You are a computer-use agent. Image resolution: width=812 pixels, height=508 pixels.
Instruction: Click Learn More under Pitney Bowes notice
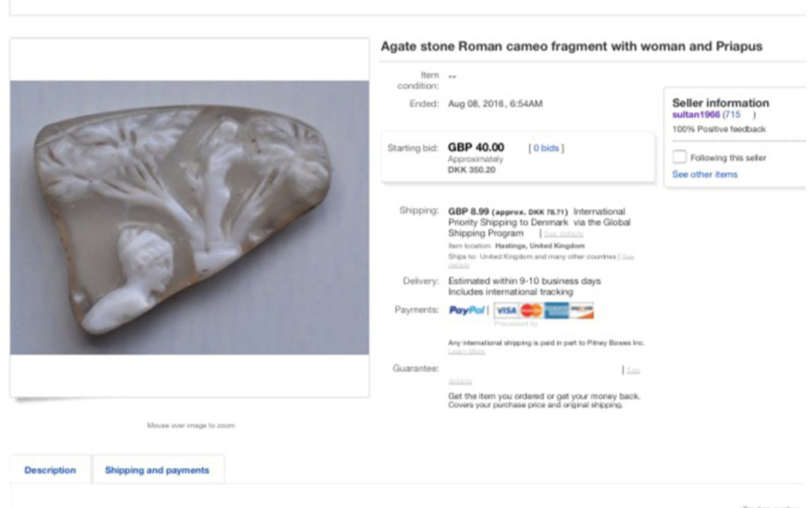pos(466,351)
